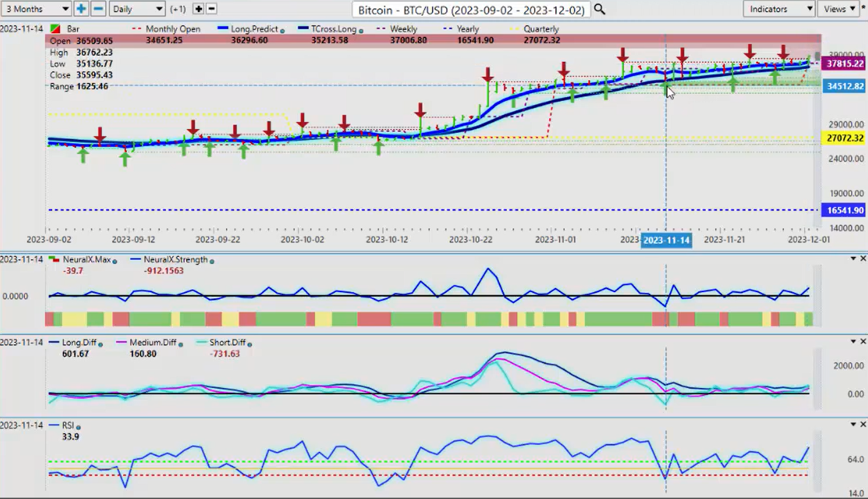Select the Yearly legend entry
Screen dimensions: 868x499
tap(467, 29)
